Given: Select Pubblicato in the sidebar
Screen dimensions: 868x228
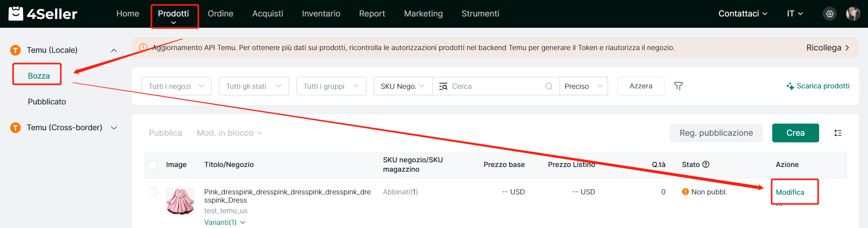Looking at the screenshot, I should [47, 102].
